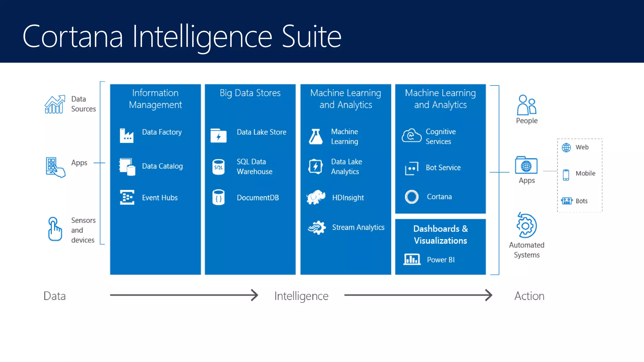Image resolution: width=644 pixels, height=362 pixels.
Task: Click the Cognitive Services cloud icon
Action: pyautogui.click(x=411, y=136)
